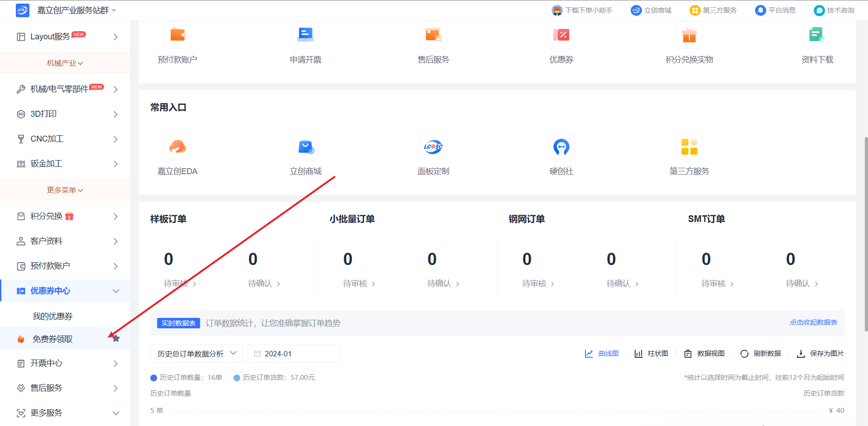The image size is (868, 426).
Task: Open the 历史总订单数据分析 dropdown
Action: pyautogui.click(x=197, y=354)
